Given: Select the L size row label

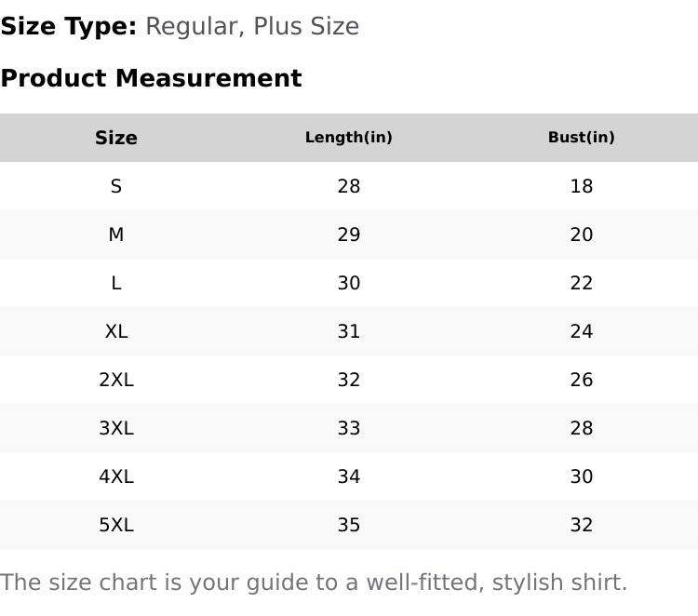Looking at the screenshot, I should click(116, 283).
